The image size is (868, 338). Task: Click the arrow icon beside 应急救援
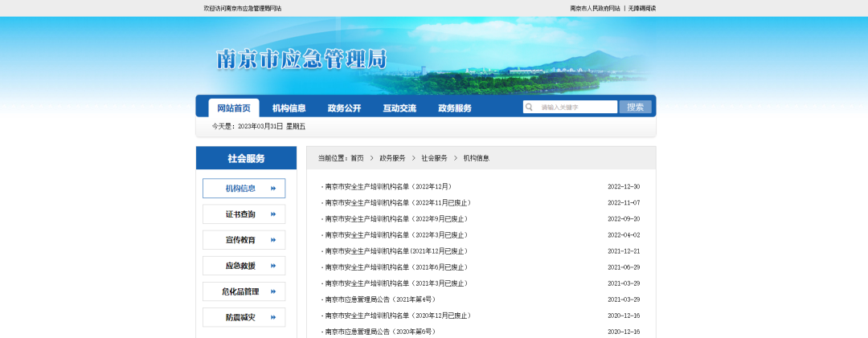click(273, 266)
